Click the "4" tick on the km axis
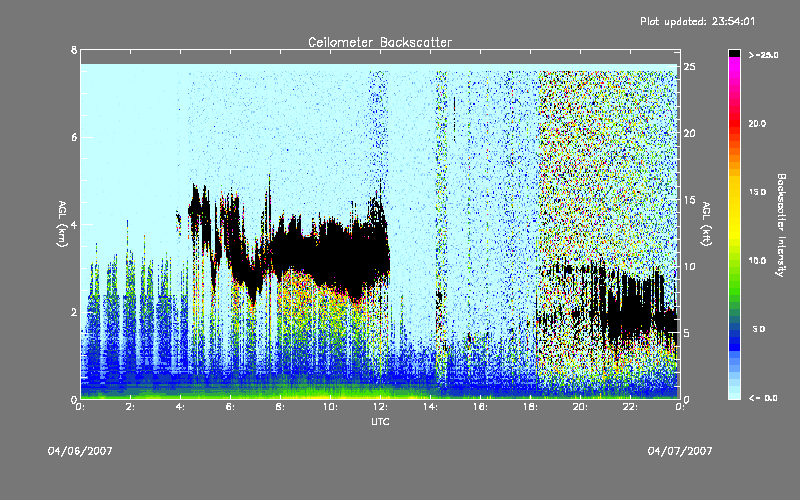Viewport: 800px width, 500px height. pos(74,224)
